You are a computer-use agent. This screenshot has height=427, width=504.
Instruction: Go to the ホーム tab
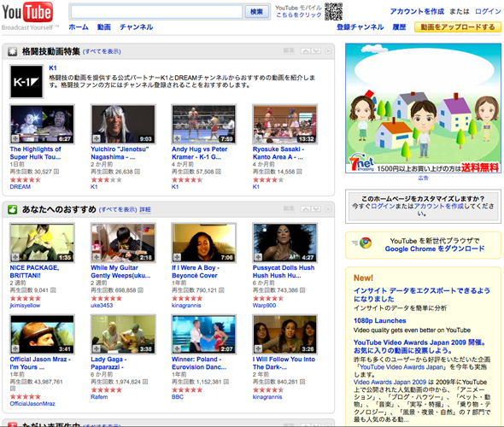(x=79, y=27)
